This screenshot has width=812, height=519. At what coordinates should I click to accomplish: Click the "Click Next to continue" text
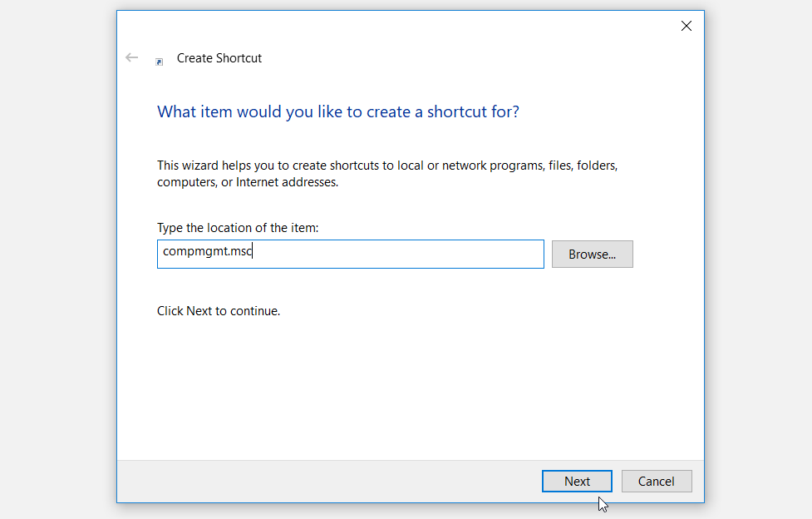click(219, 311)
